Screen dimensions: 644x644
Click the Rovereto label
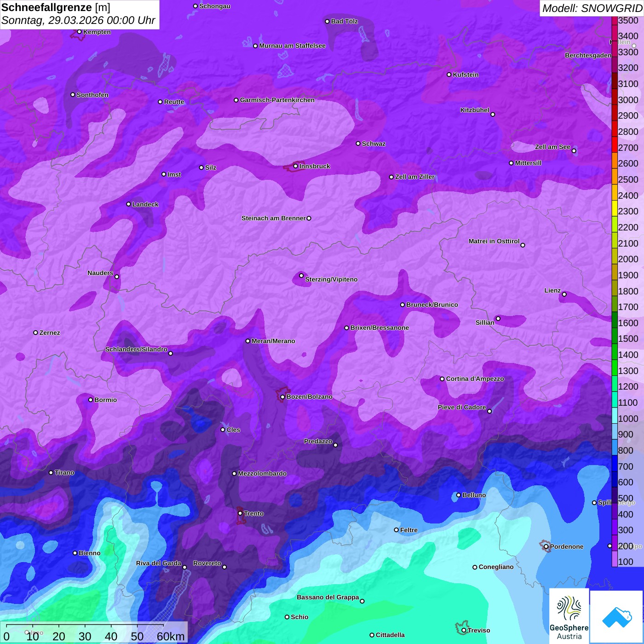tap(207, 563)
